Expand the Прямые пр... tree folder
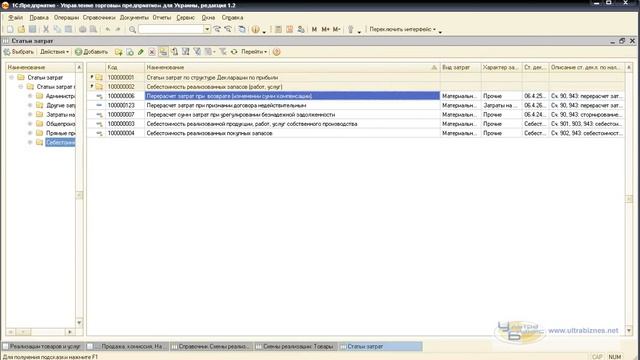This screenshot has height=360, width=640. pos(30,133)
